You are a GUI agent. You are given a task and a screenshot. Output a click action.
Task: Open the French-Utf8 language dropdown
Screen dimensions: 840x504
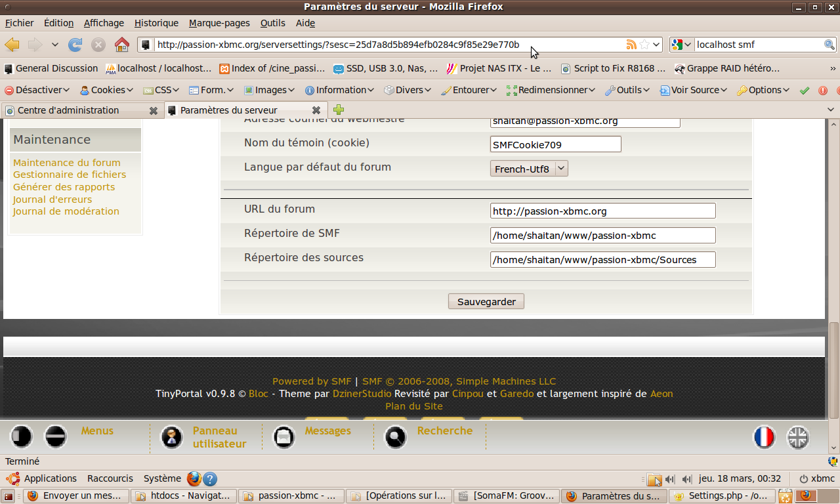pos(529,169)
